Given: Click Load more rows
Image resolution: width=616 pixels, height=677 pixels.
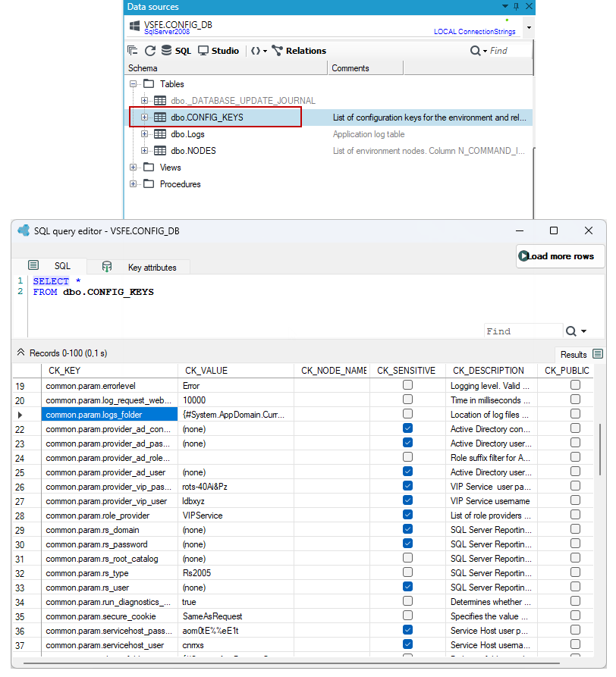Looking at the screenshot, I should click(x=560, y=256).
